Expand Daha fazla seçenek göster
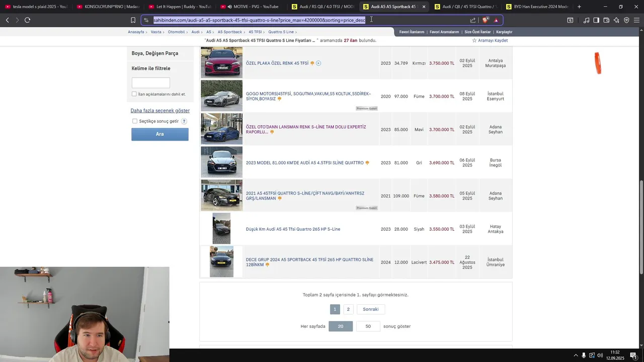 click(x=160, y=111)
